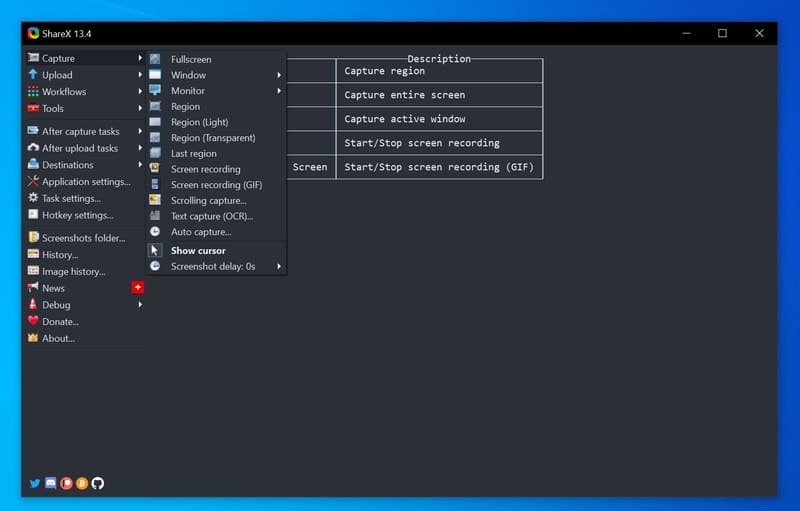Click the Task settings gear icon
Image resolution: width=800 pixels, height=511 pixels.
pyautogui.click(x=33, y=198)
